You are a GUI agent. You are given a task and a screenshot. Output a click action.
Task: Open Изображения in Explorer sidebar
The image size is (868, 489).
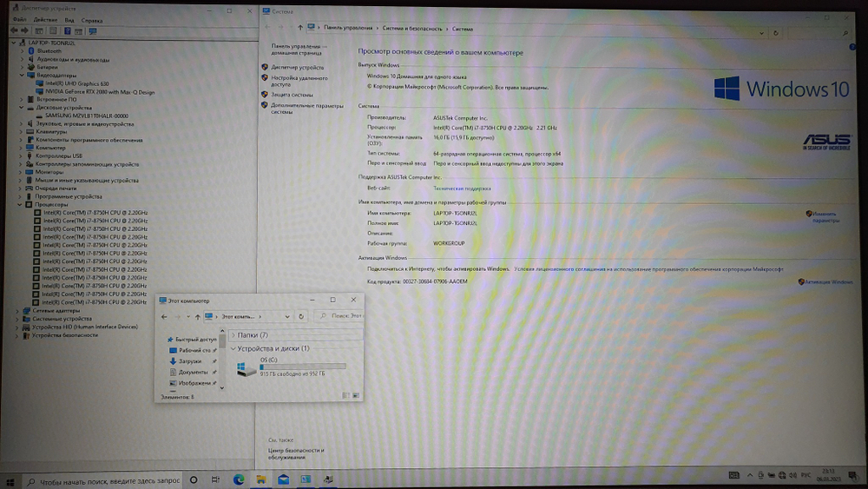pyautogui.click(x=194, y=383)
